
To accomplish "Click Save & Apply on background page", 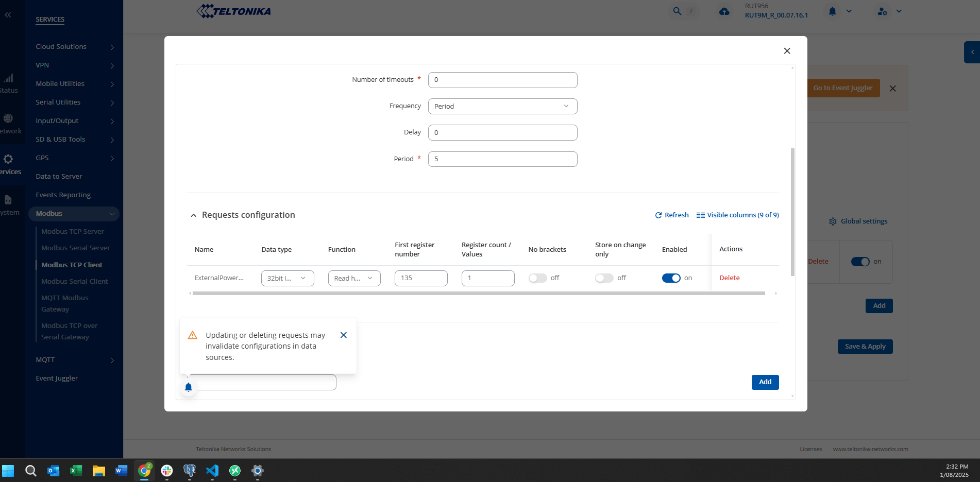I will (x=865, y=347).
